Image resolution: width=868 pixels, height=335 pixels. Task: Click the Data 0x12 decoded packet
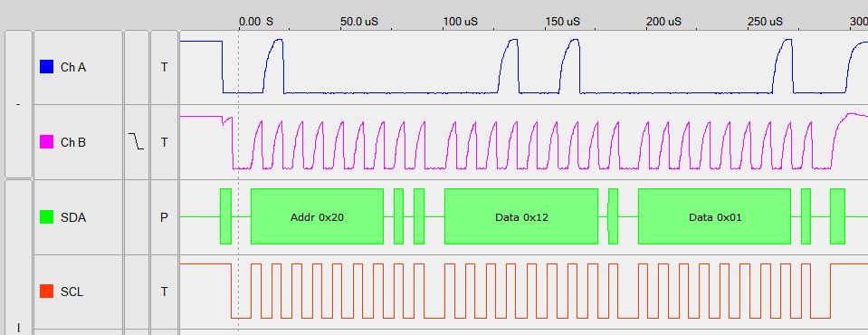[521, 216]
